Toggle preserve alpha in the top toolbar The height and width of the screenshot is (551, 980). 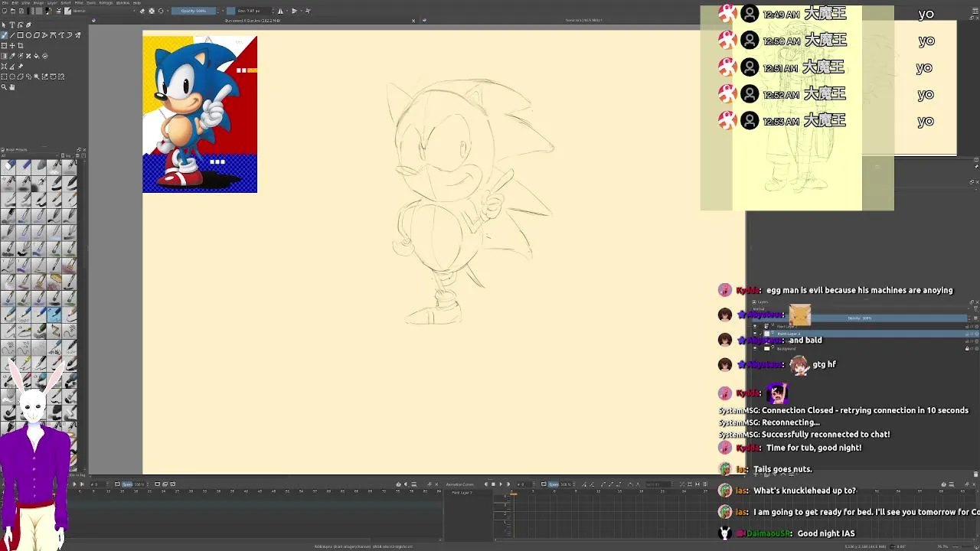[x=152, y=11]
